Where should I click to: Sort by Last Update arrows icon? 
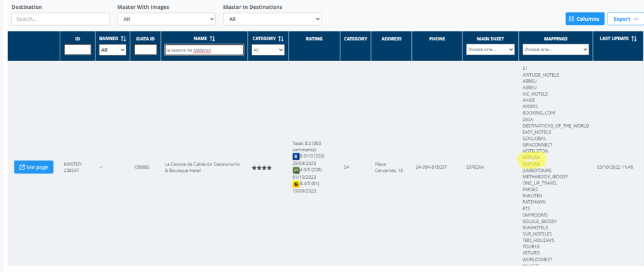[x=633, y=38]
